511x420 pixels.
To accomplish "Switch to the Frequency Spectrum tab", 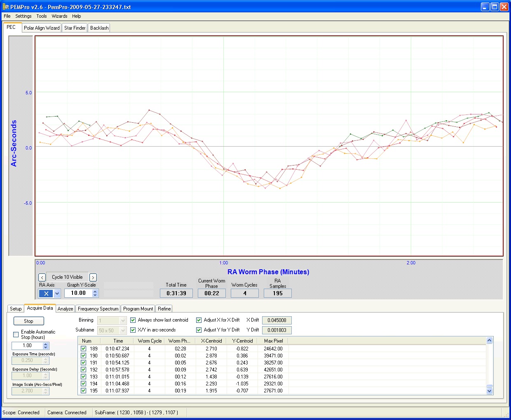I will coord(98,309).
